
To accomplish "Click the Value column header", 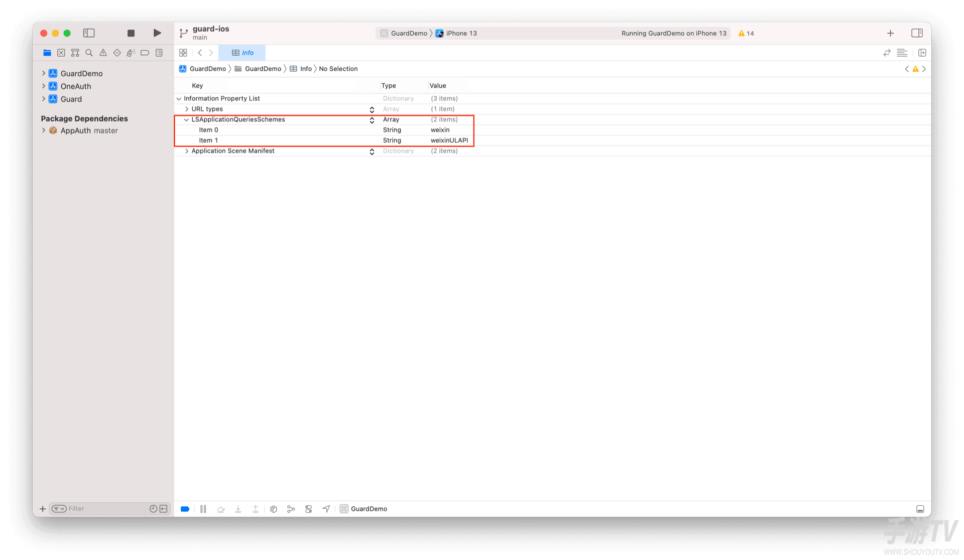I will (x=438, y=86).
